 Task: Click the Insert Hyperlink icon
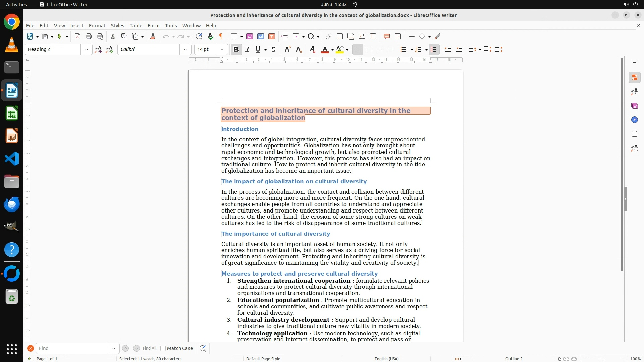point(329,36)
